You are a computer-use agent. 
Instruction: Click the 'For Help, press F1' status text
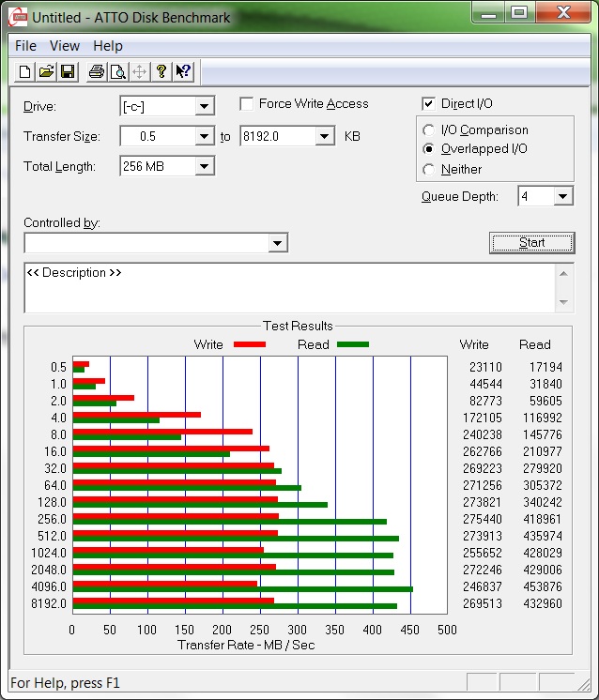(65, 683)
